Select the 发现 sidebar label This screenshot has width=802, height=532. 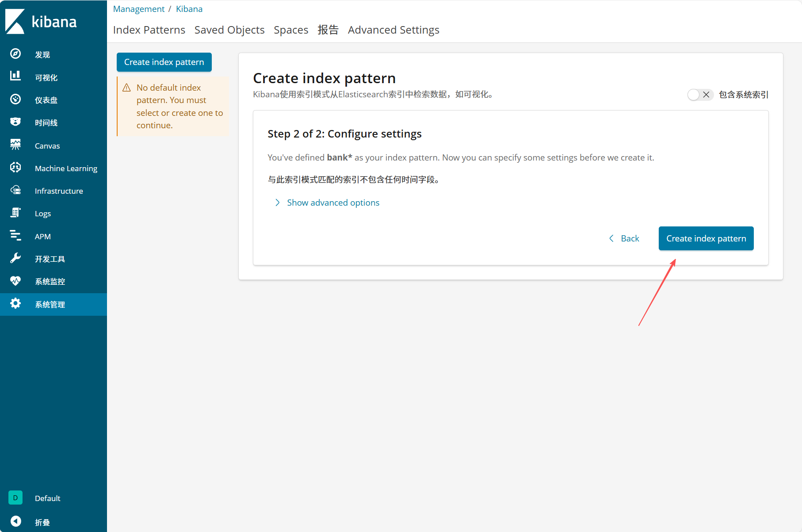pyautogui.click(x=42, y=55)
